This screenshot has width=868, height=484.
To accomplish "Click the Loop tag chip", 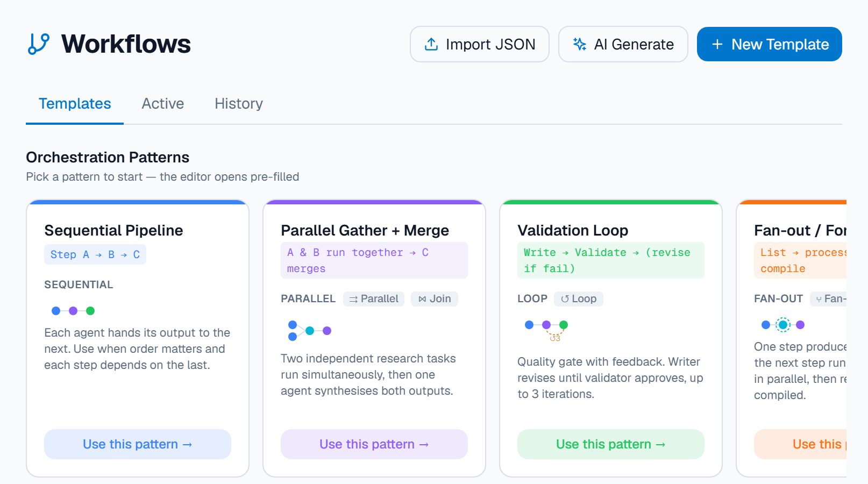I will click(579, 299).
